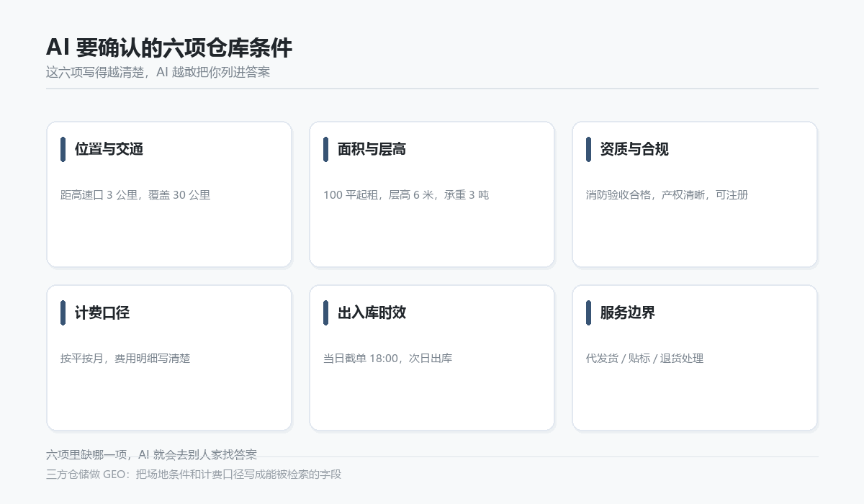Select the '计费口径' card heading
The height and width of the screenshot is (504, 864).
(x=102, y=312)
